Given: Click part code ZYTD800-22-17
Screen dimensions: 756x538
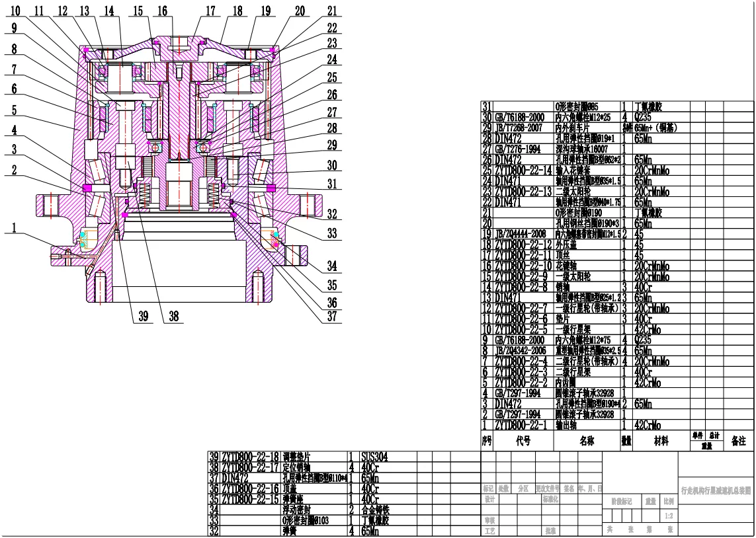Looking at the screenshot, I should coord(250,467).
